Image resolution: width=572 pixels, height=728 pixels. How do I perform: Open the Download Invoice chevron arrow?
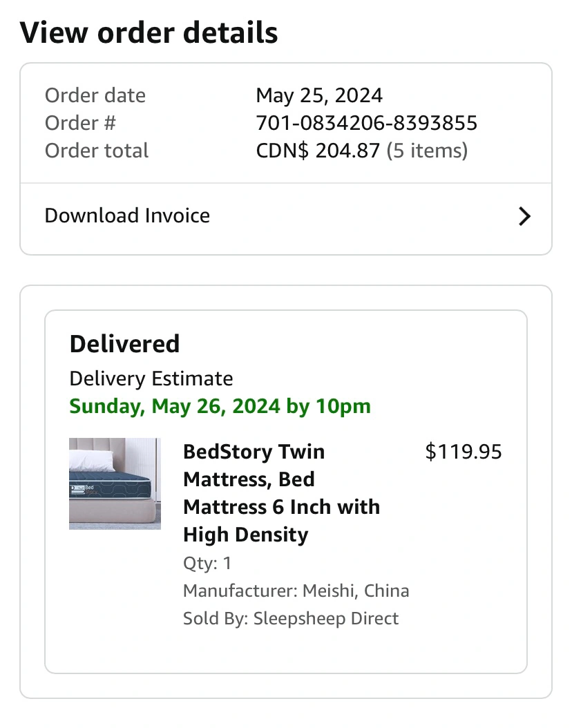[x=524, y=217]
